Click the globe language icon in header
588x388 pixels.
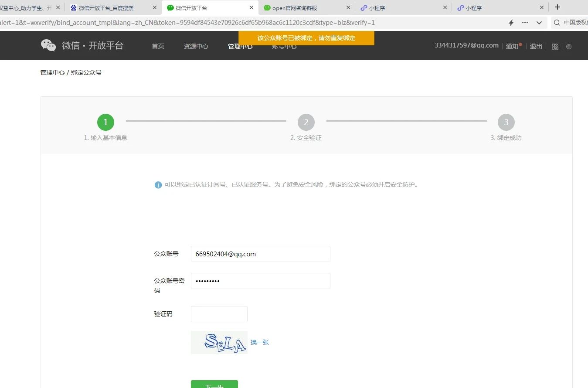[569, 46]
